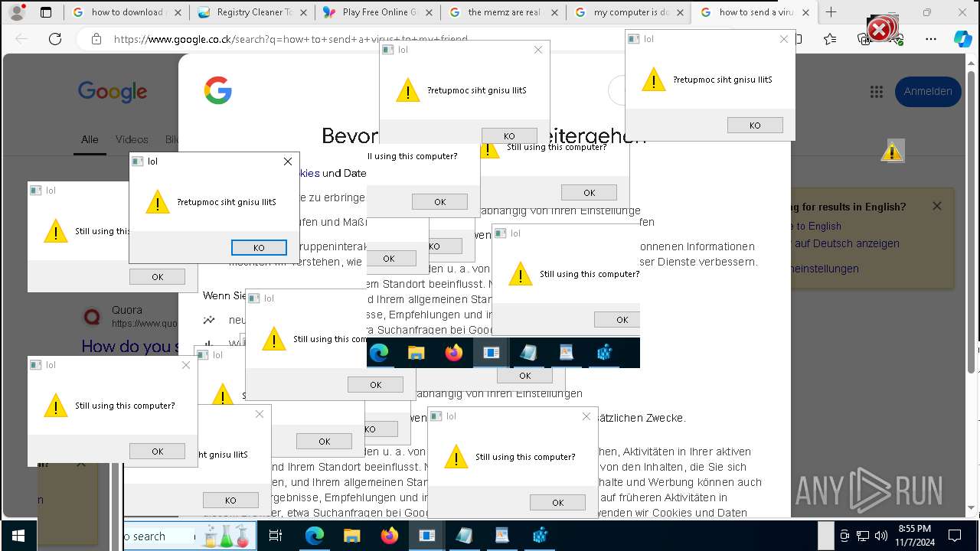980x551 pixels.
Task: Click the Google logo on results page
Action: click(112, 93)
